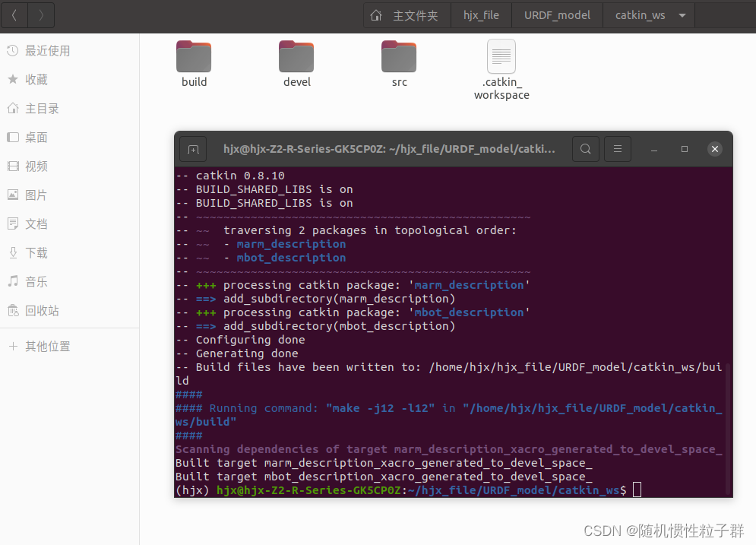Click the terminal title bar text
The height and width of the screenshot is (545, 756).
(x=389, y=149)
